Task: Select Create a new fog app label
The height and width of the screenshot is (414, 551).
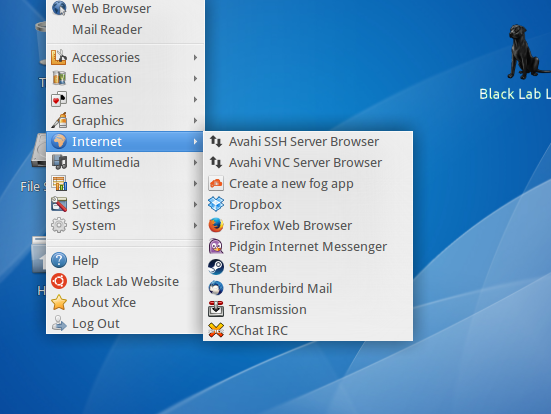Action: [x=291, y=184]
